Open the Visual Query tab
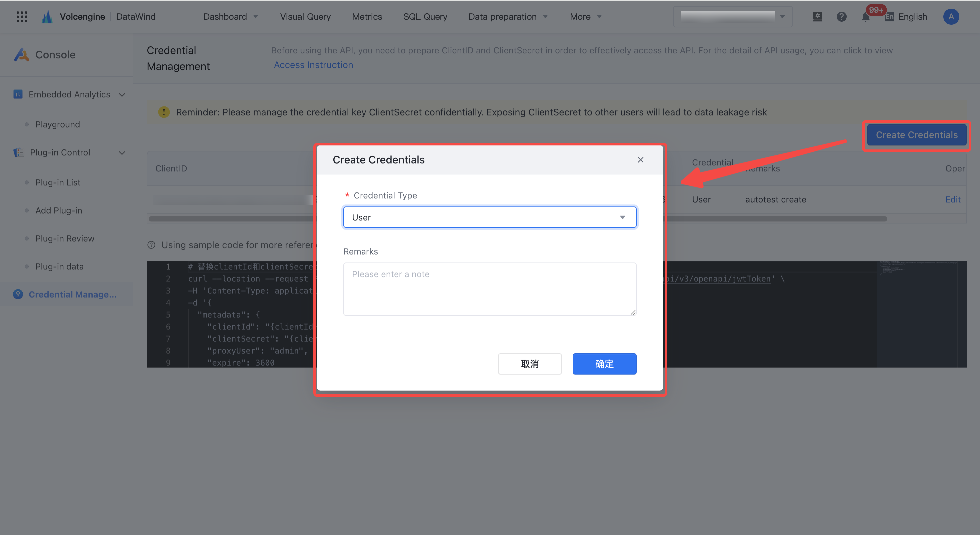 305,16
